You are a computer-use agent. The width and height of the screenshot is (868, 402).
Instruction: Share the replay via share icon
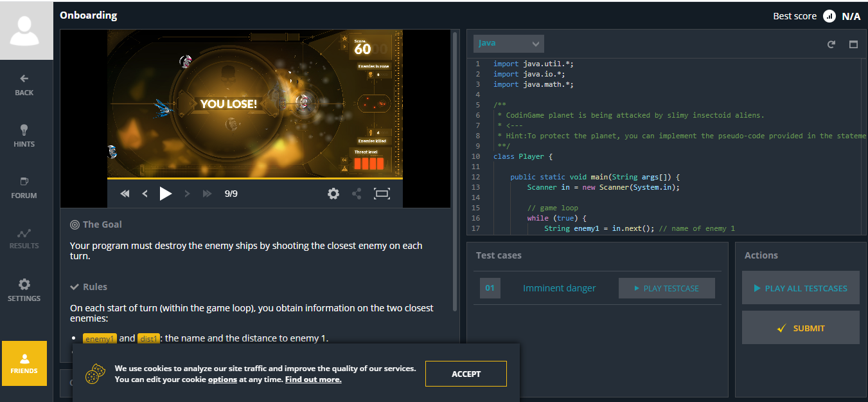(357, 194)
